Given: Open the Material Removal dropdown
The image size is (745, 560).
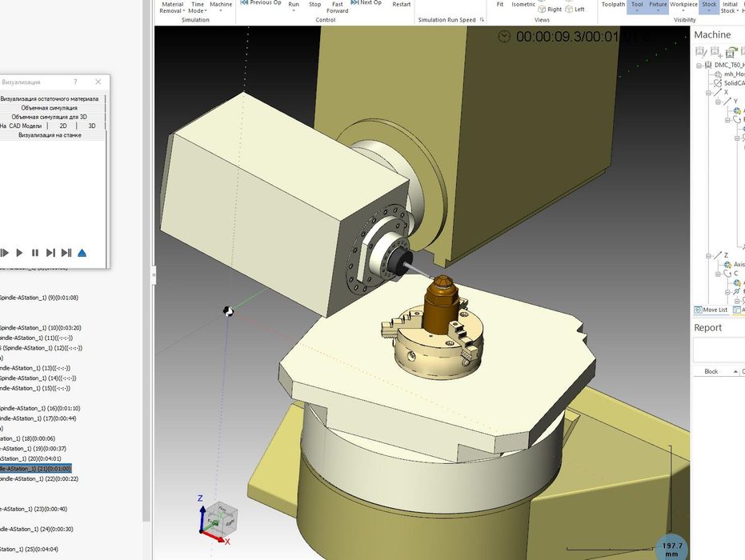Looking at the screenshot, I should [x=172, y=6].
